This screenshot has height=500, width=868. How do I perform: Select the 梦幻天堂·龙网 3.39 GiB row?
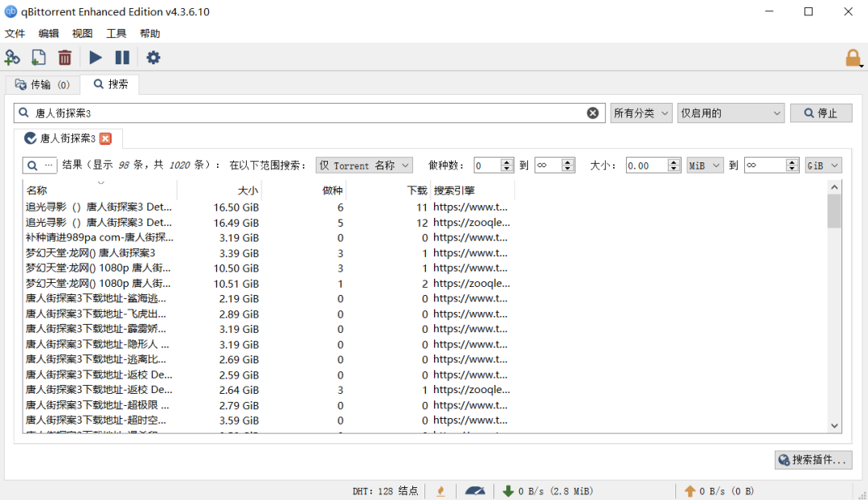pos(268,253)
